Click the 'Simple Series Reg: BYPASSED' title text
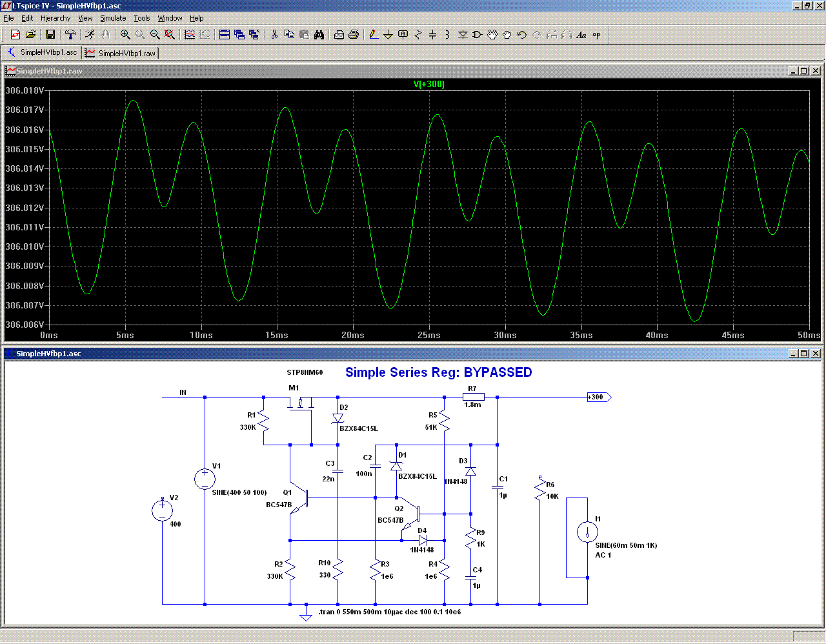Screen dimensions: 826x644 coord(439,372)
